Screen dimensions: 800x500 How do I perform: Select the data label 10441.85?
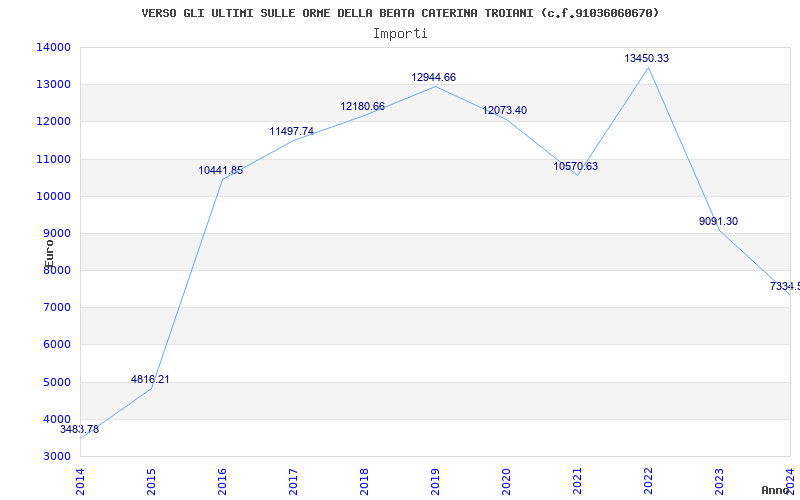coord(221,170)
